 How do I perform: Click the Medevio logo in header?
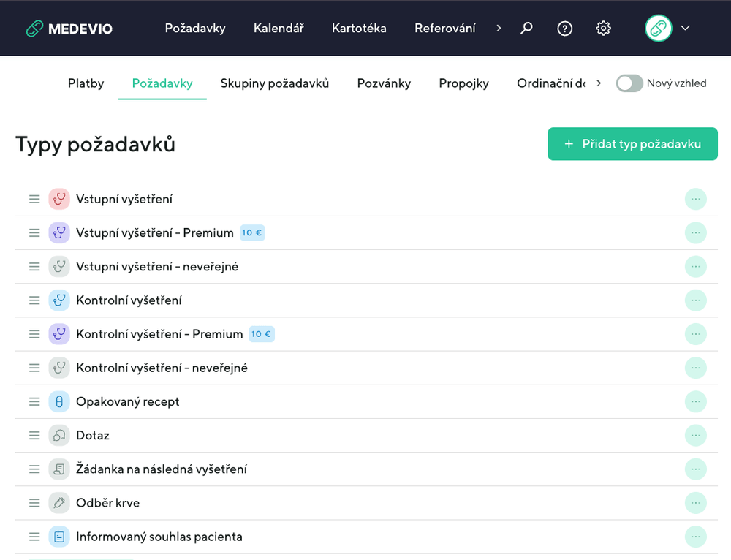pos(69,29)
